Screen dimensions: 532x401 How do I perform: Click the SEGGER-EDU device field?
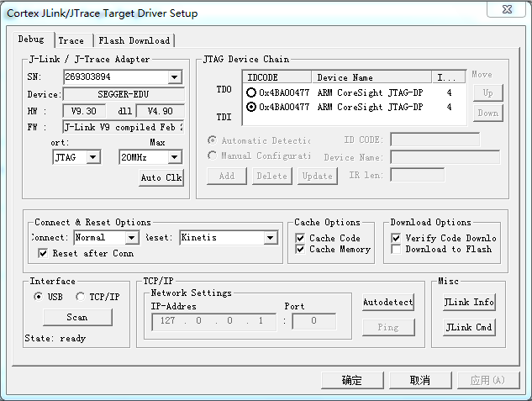[x=124, y=94]
